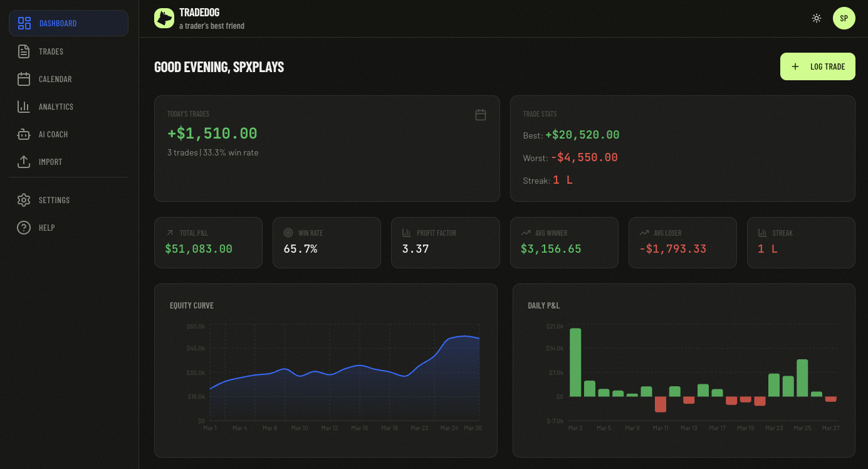Click the Import upload icon

[x=24, y=162]
